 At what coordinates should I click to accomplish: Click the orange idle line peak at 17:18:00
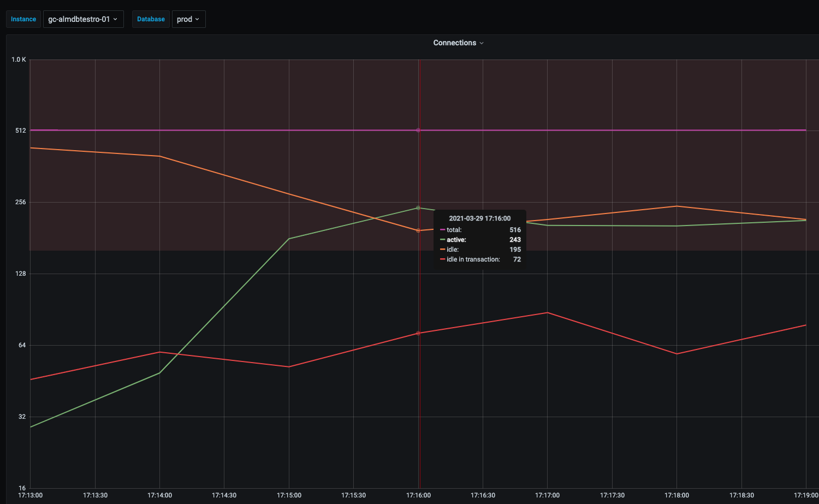coord(676,206)
